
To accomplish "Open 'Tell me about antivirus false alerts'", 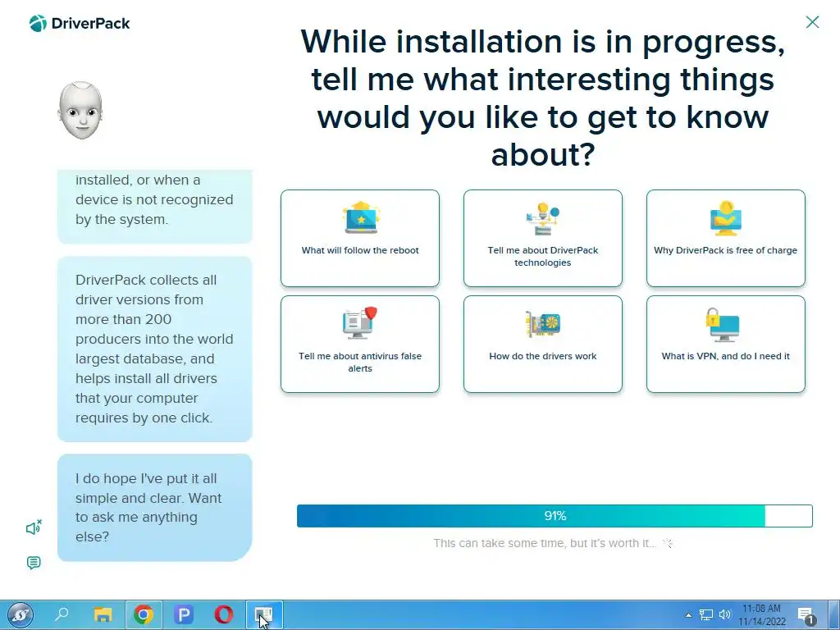I will click(x=360, y=344).
